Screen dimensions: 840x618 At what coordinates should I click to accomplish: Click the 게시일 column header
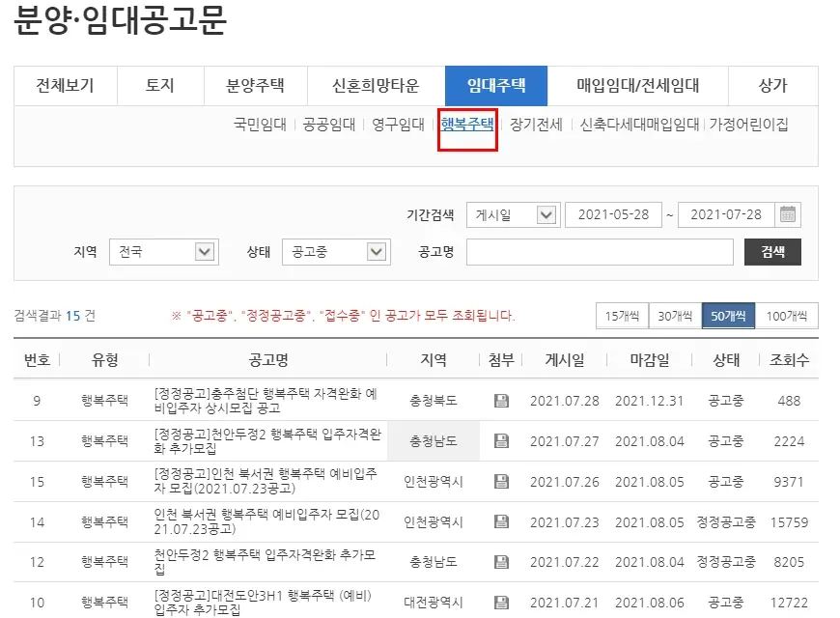(x=565, y=359)
